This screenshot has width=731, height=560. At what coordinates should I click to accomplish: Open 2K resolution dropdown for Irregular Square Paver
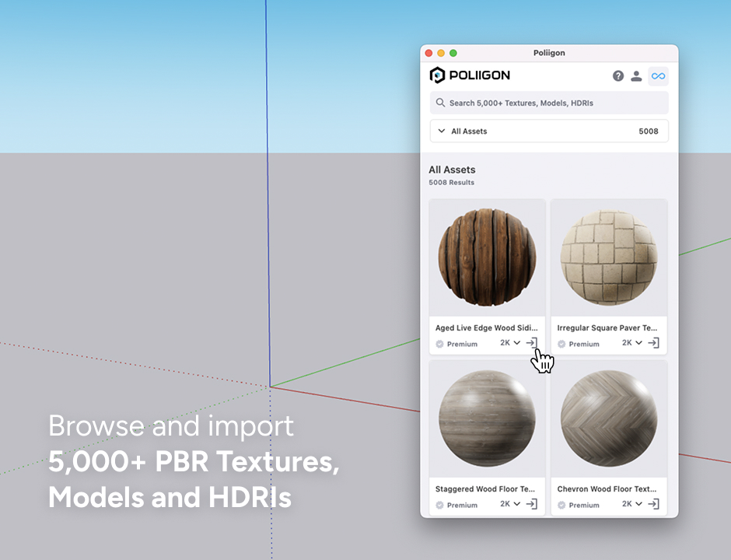(632, 343)
